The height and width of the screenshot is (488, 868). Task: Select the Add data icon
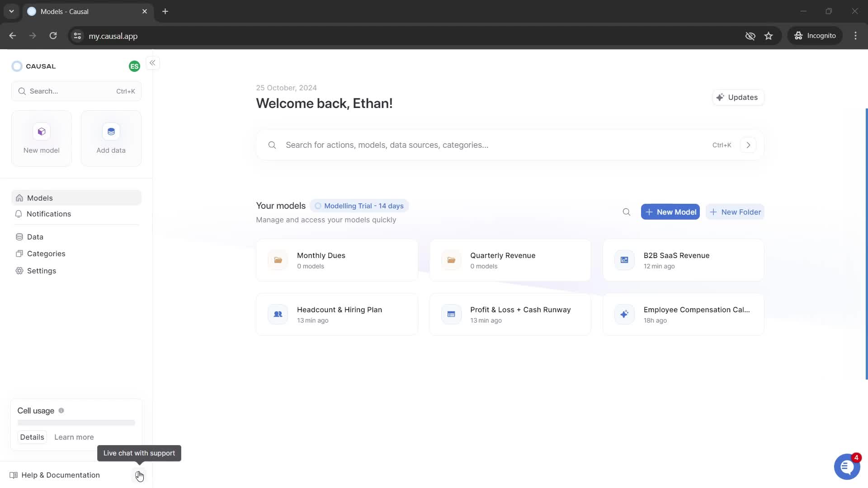[x=111, y=131]
